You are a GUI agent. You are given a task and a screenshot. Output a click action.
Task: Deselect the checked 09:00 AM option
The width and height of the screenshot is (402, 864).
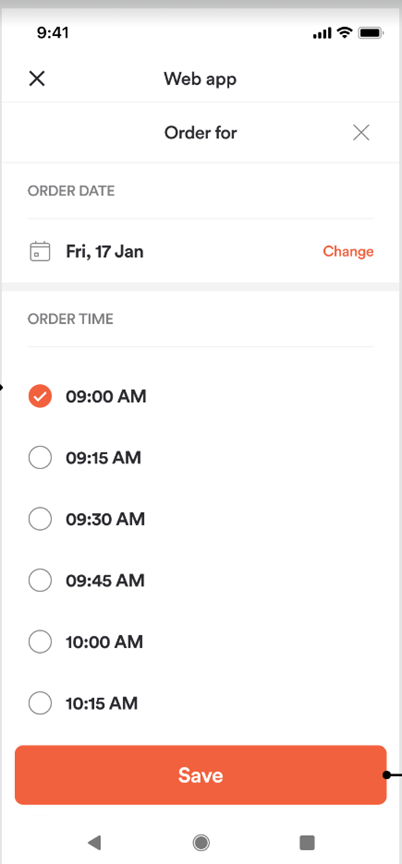40,396
